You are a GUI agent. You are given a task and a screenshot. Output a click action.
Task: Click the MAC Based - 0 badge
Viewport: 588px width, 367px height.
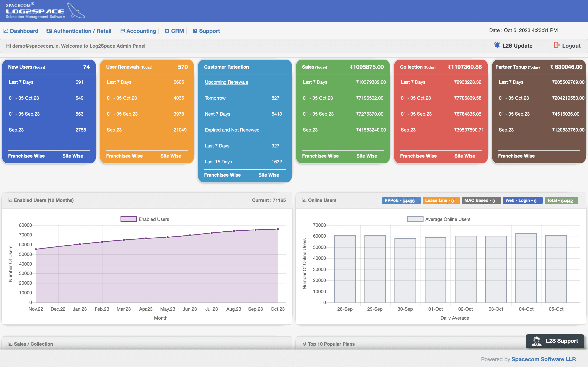pos(481,200)
